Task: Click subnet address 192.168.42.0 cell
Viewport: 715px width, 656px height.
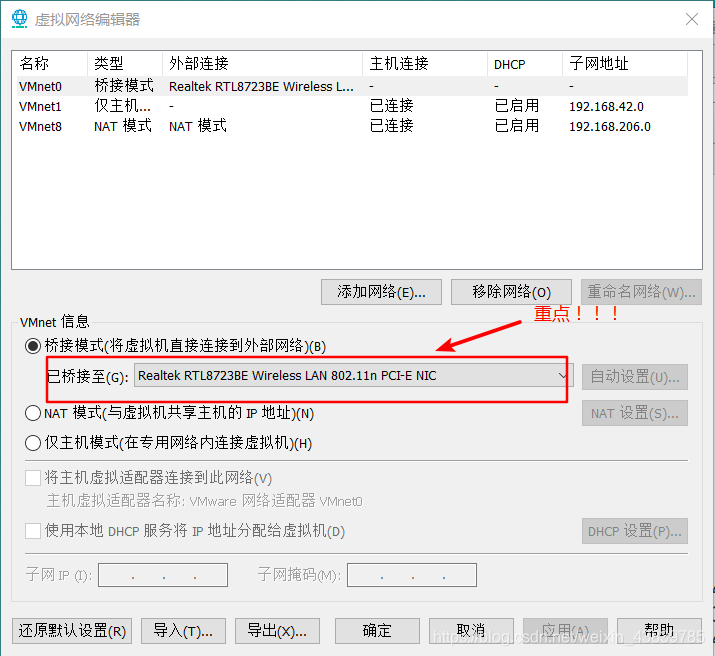Action: (x=606, y=107)
